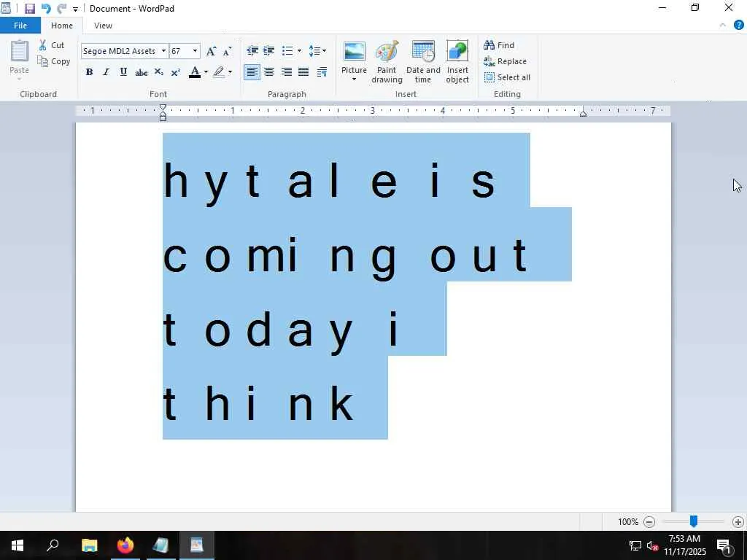Click the right indent marker on ruler
Viewport: 747px width, 560px height.
pyautogui.click(x=583, y=114)
